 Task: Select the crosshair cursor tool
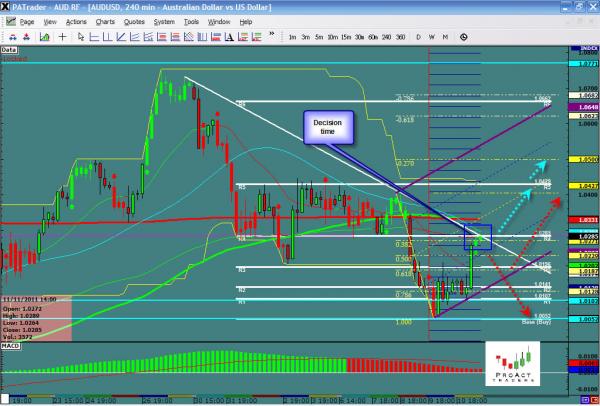(62, 37)
